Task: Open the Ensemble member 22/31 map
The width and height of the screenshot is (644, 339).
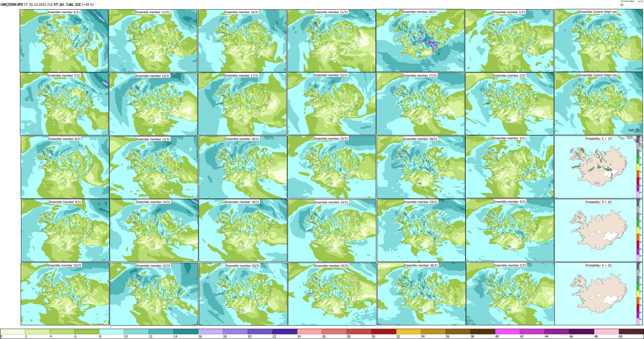Action: click(331, 104)
